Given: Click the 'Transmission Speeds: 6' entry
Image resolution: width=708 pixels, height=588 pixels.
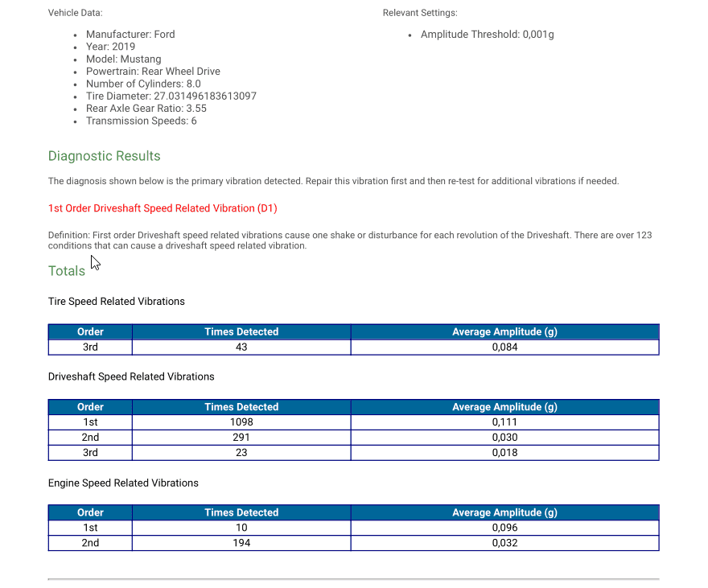Looking at the screenshot, I should tap(142, 121).
